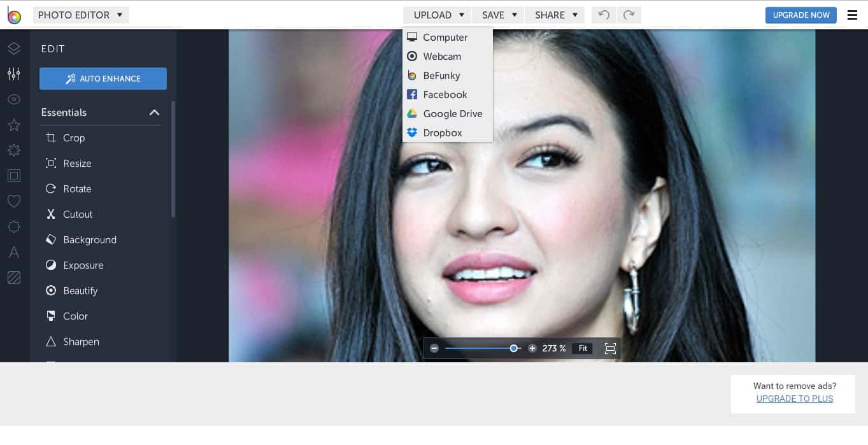
Task: Open the Layers manager sidebar icon
Action: pos(14,48)
